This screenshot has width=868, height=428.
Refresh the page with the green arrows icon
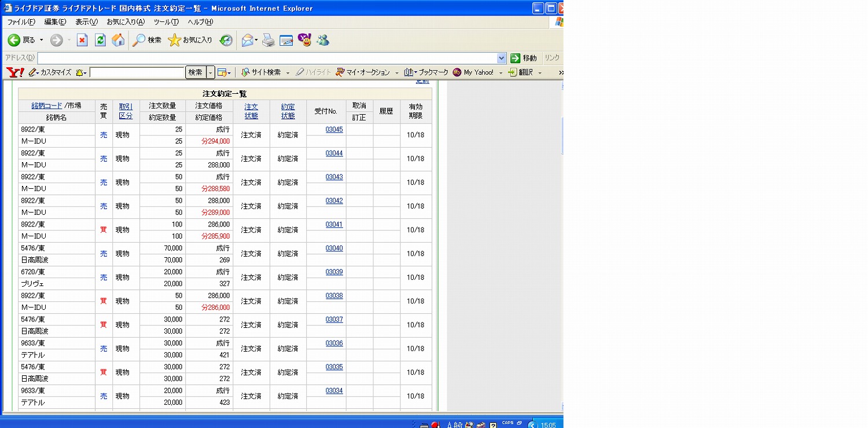100,40
